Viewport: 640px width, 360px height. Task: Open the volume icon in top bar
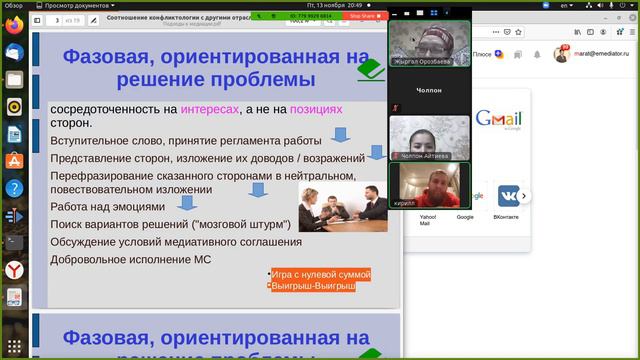pyautogui.click(x=600, y=5)
